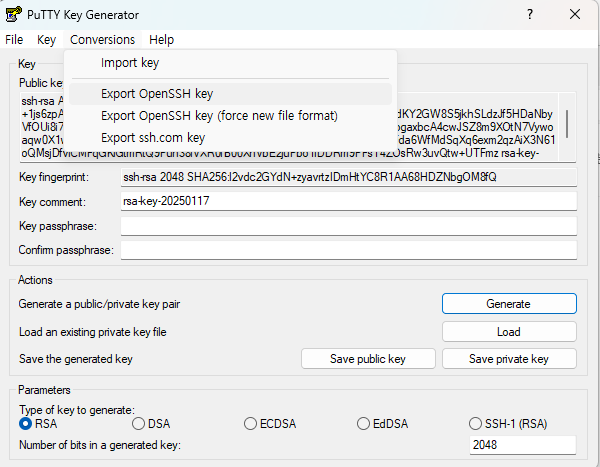Click Save public key button
This screenshot has height=467, width=600.
tap(368, 359)
